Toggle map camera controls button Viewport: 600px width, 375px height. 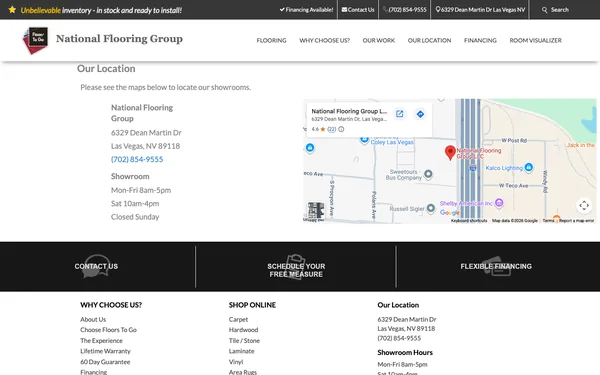tap(584, 205)
